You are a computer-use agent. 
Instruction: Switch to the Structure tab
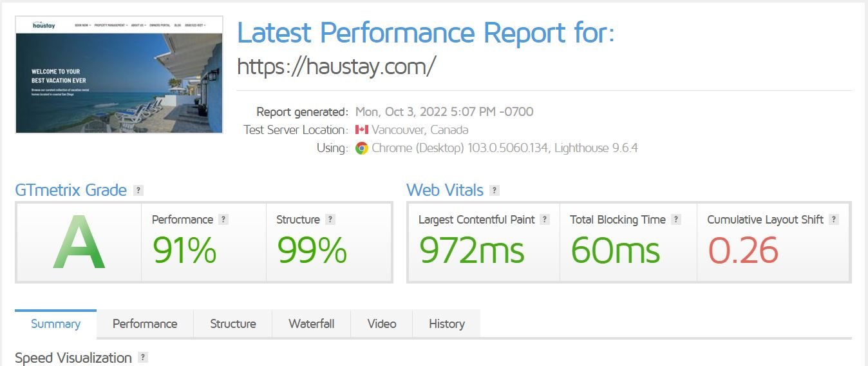click(233, 324)
